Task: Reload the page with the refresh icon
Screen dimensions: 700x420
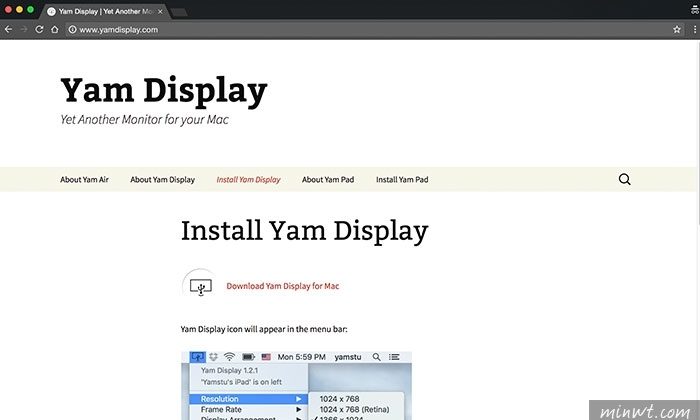Action: click(x=39, y=30)
